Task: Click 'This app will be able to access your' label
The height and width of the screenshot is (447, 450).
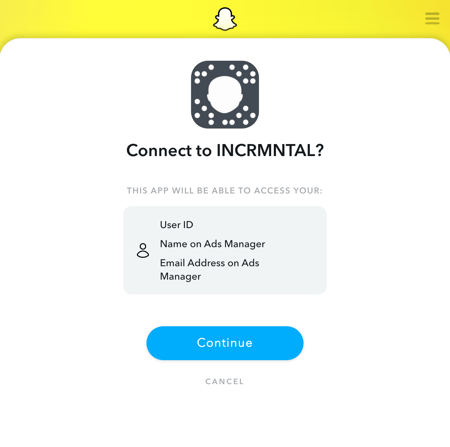Action: pos(225,191)
